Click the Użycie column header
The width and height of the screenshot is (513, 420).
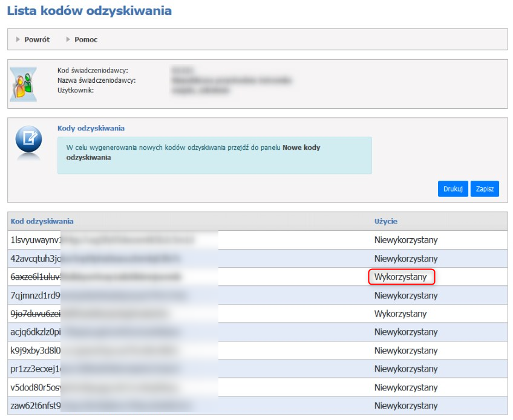coord(385,221)
